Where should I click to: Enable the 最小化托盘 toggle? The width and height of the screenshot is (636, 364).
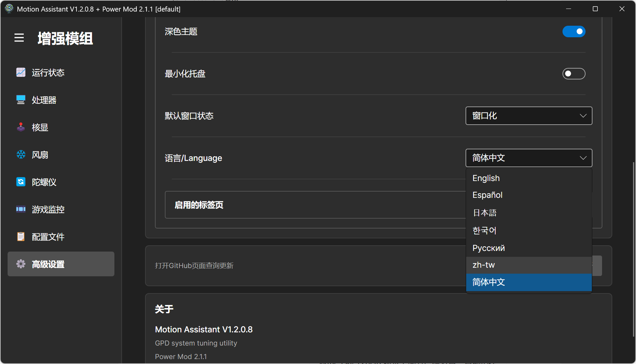(x=574, y=74)
